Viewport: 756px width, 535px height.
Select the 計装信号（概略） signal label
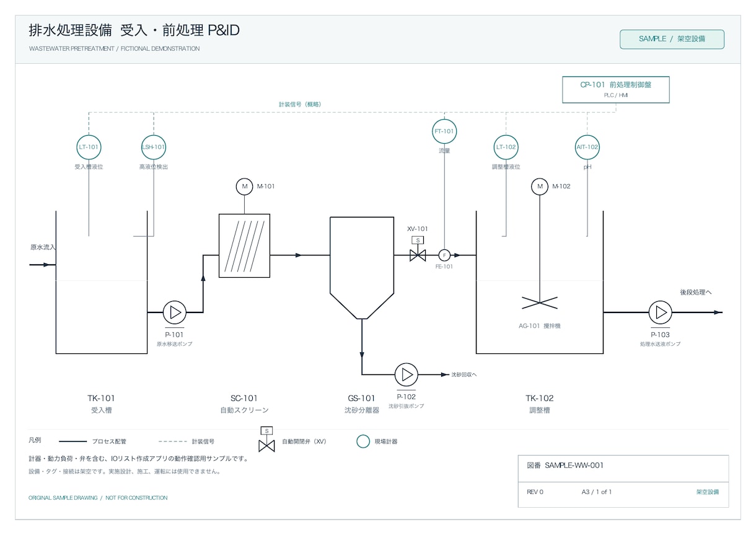(x=300, y=104)
